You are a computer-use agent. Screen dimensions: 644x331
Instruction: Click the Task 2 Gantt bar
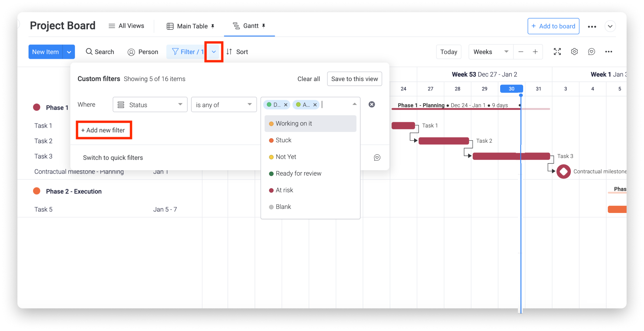444,141
